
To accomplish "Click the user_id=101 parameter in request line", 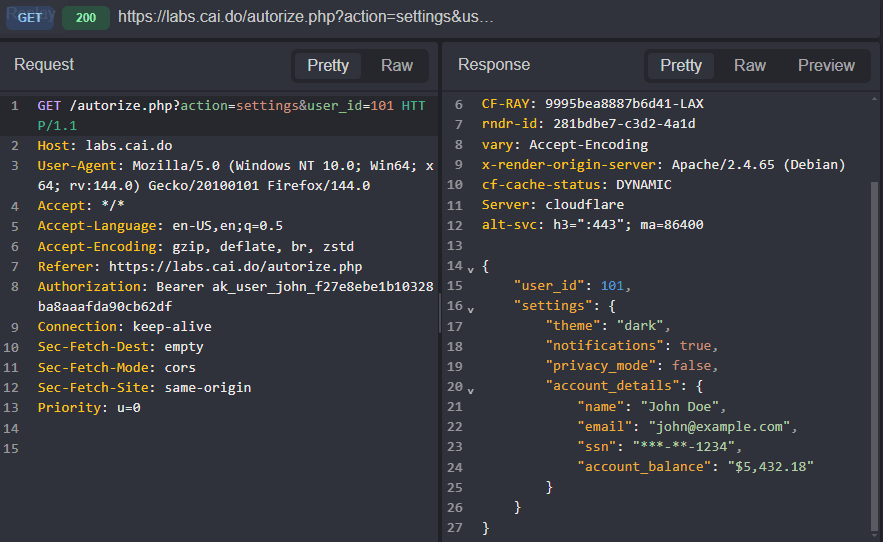I will (350, 106).
